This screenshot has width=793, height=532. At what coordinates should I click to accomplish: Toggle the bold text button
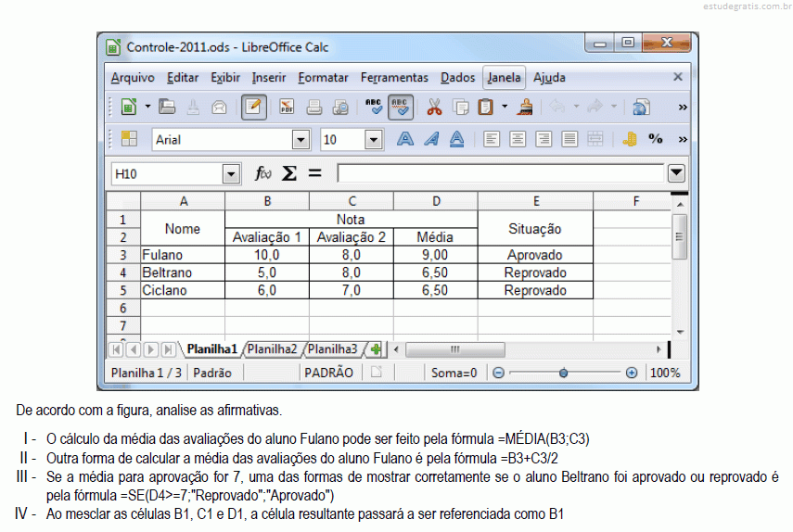click(405, 139)
